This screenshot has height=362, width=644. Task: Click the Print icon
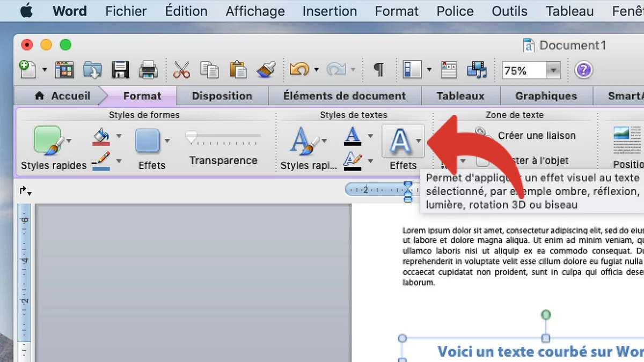click(x=148, y=70)
